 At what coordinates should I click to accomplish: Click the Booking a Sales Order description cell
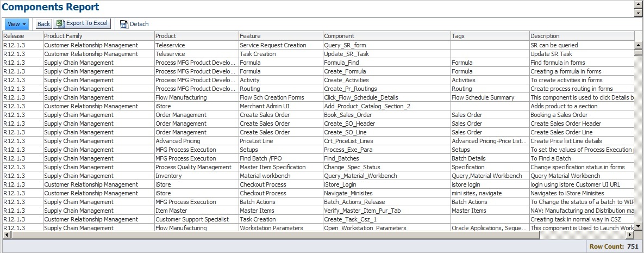pos(582,115)
